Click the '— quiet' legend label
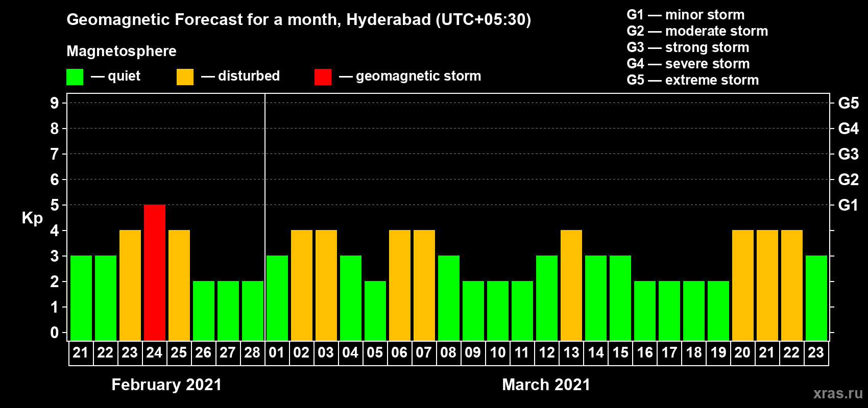Viewport: 868px width, 408px height. (115, 76)
